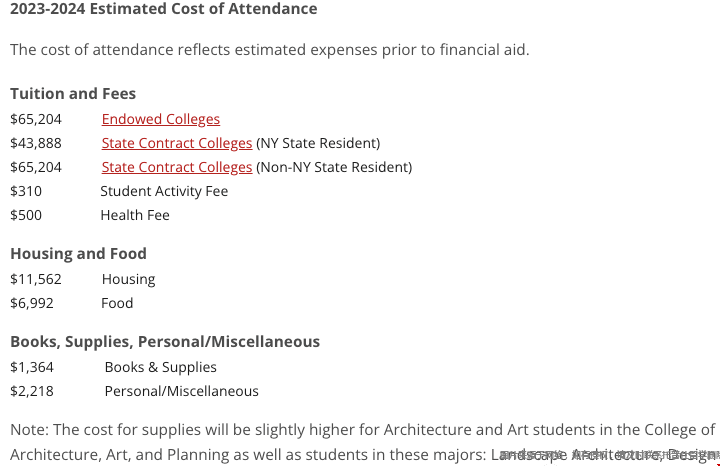Open State Contract Colleges link for NY State Resident
Screen dimensions: 720x466
(176, 143)
